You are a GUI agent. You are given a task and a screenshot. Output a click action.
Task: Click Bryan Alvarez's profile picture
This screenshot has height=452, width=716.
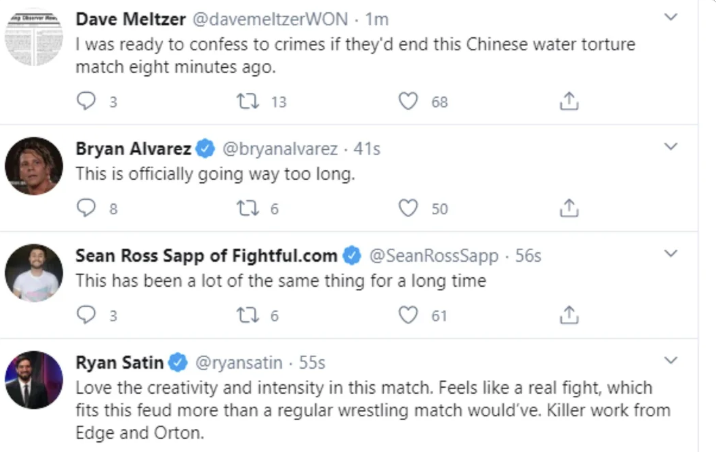(34, 166)
